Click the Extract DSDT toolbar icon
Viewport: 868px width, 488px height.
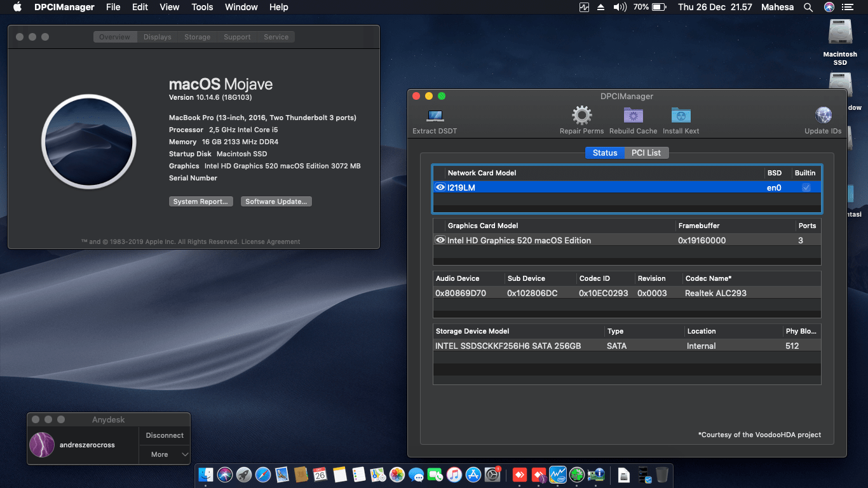[435, 116]
